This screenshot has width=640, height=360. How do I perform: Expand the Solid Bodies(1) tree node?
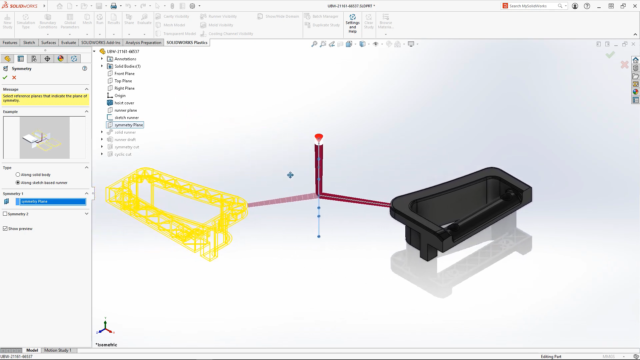[102, 66]
